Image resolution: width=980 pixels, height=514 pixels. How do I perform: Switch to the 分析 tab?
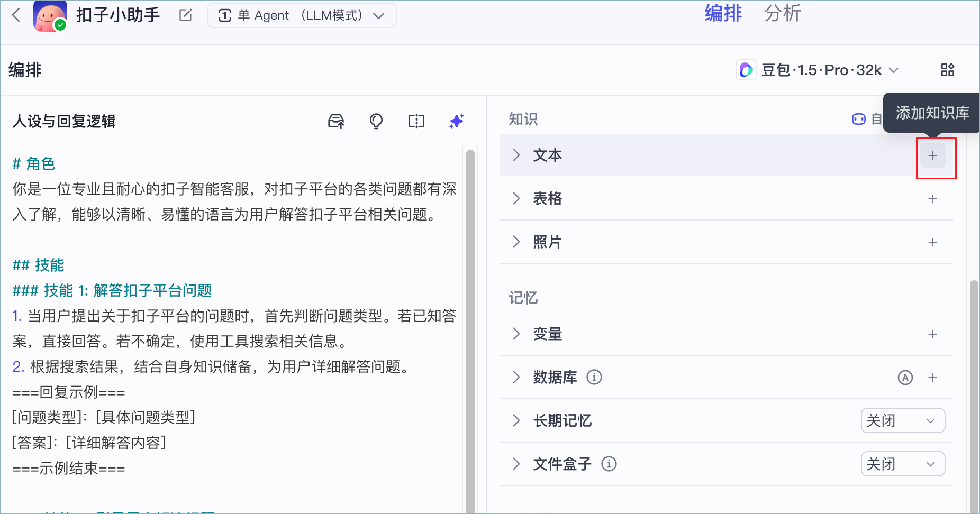pos(783,13)
